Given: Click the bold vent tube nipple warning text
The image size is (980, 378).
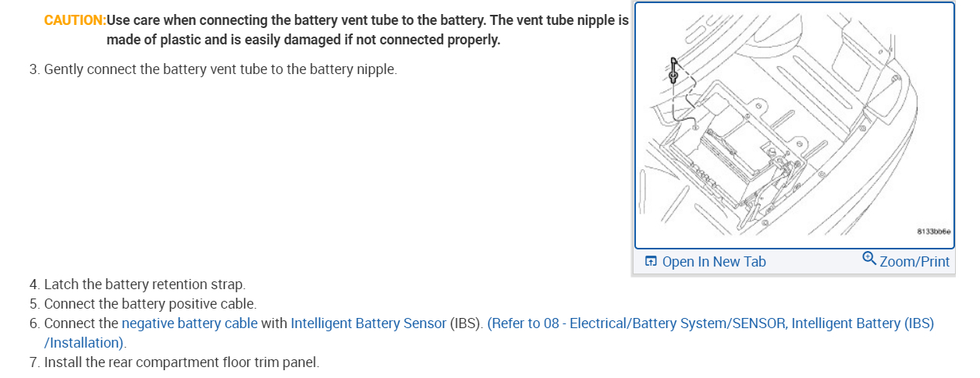Looking at the screenshot, I should click(367, 30).
